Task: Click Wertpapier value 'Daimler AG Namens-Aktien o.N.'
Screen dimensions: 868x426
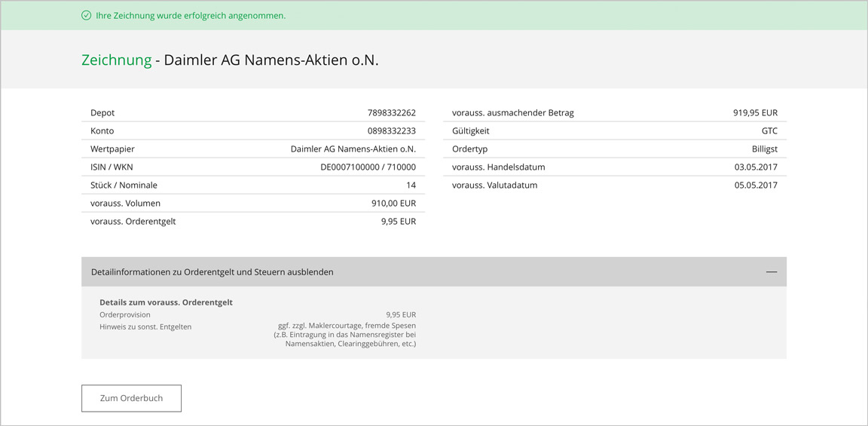Action: coord(353,149)
